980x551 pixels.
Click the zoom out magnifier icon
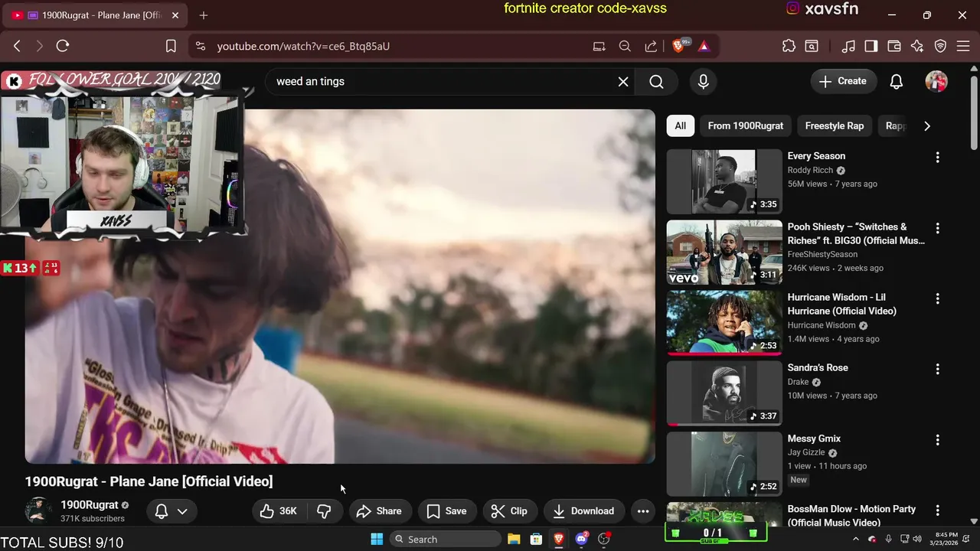pyautogui.click(x=625, y=46)
